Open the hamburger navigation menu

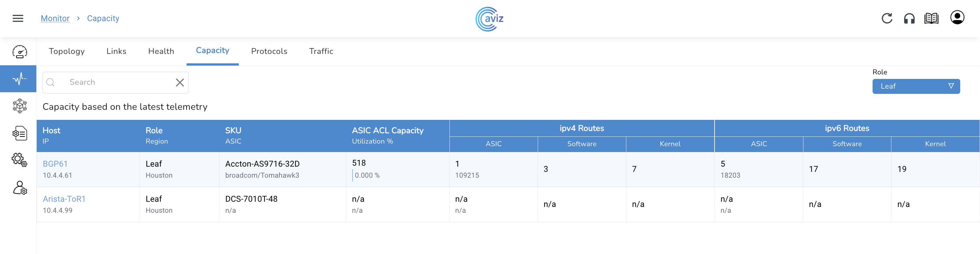click(18, 18)
